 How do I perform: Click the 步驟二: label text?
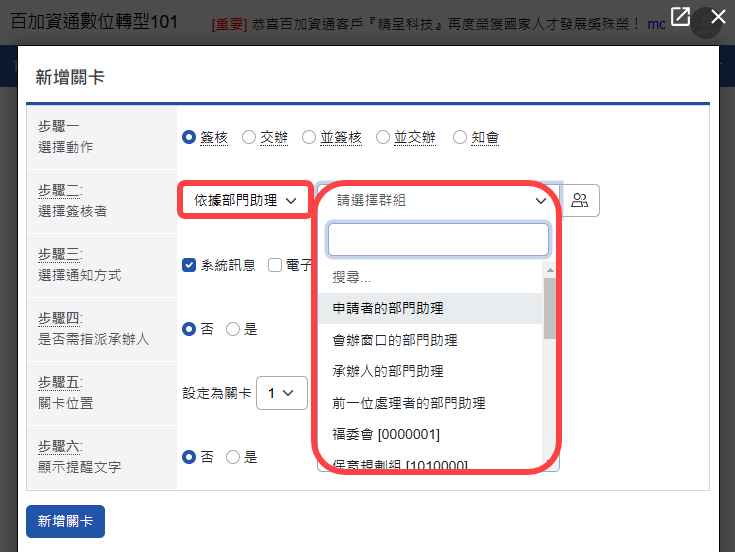pos(60,190)
